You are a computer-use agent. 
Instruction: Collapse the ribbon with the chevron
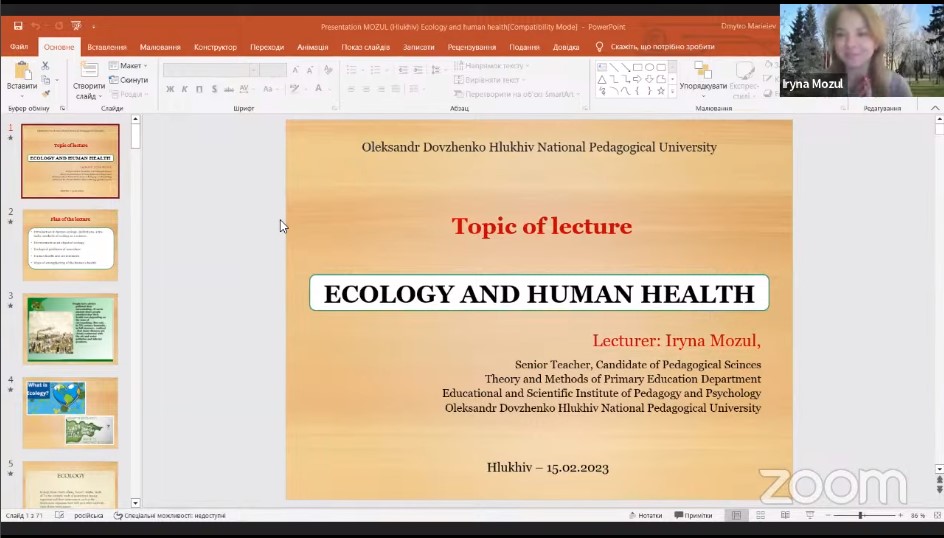point(935,108)
